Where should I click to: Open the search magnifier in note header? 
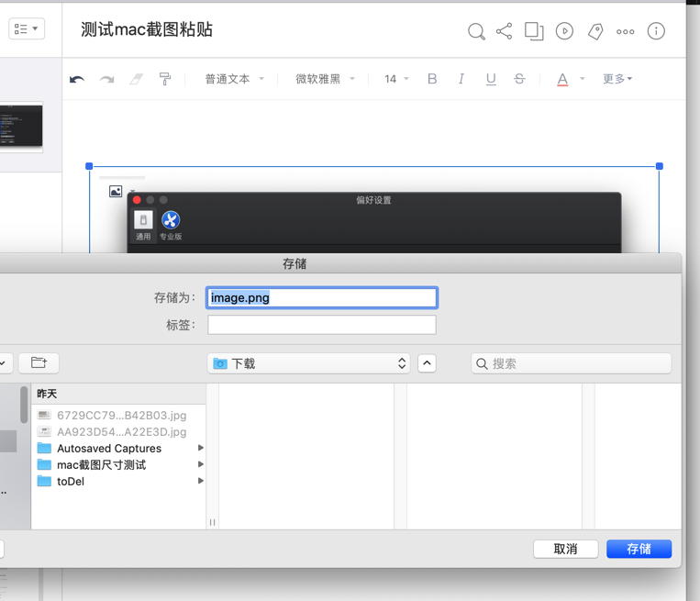click(x=476, y=31)
